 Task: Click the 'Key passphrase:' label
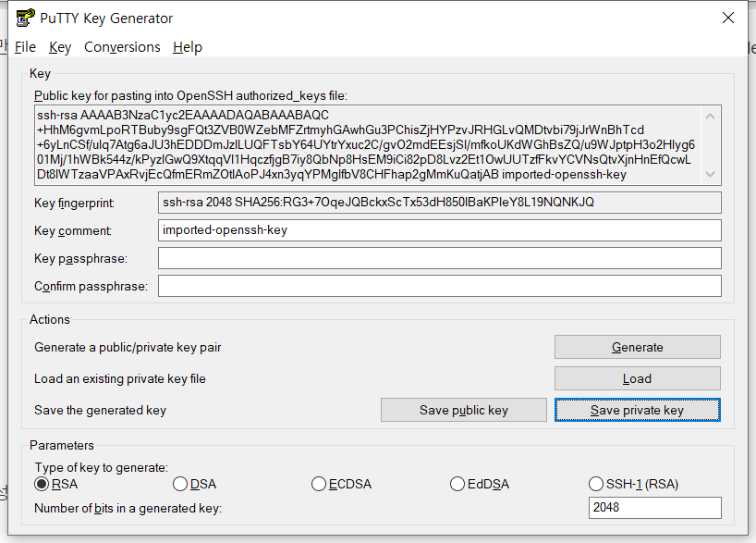(80, 259)
